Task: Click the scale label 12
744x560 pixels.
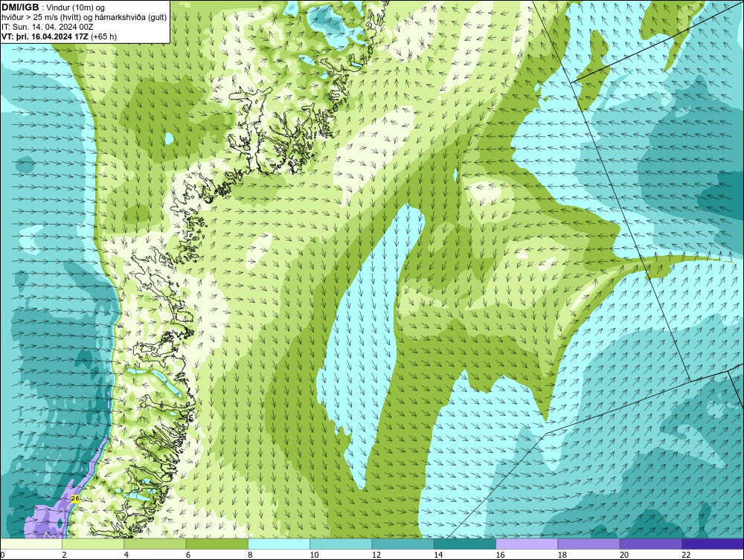Action: click(x=376, y=556)
